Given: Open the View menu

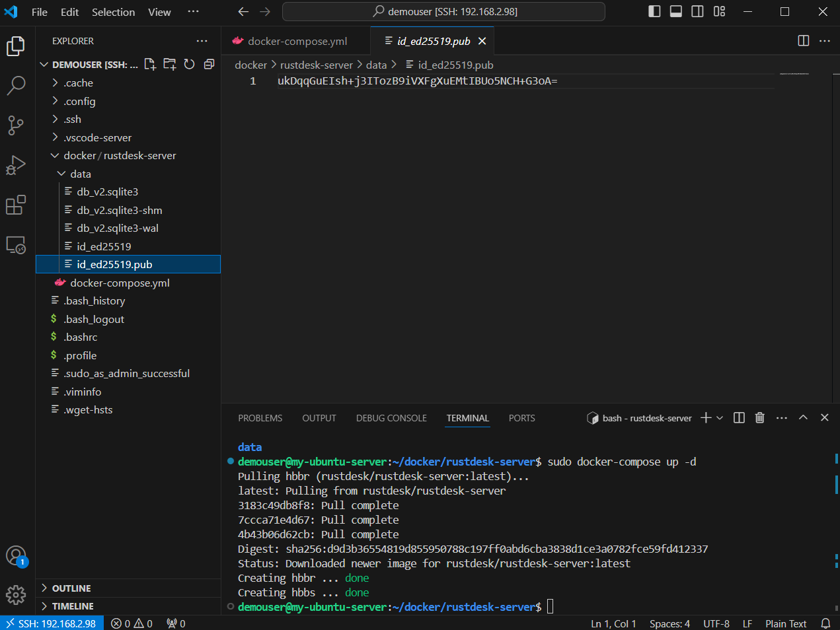Looking at the screenshot, I should point(159,11).
